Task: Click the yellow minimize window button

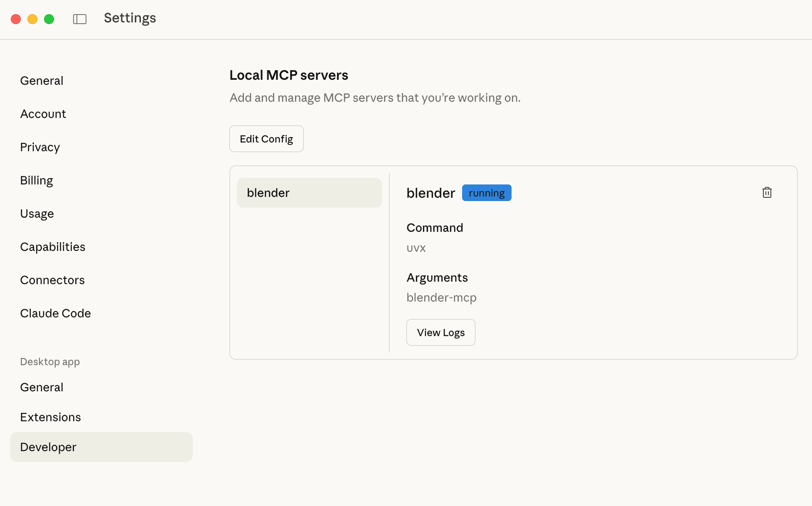Action: pos(32,19)
